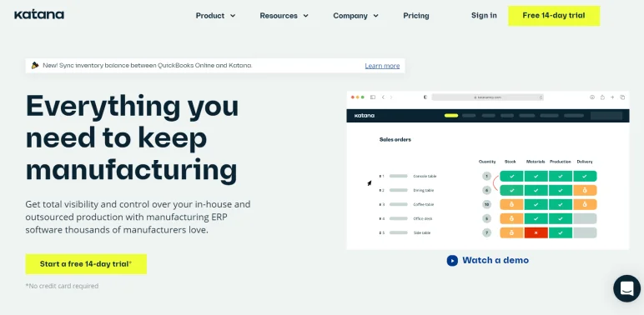The image size is (644, 315).
Task: Click the mock browser address bar
Action: pyautogui.click(x=487, y=97)
